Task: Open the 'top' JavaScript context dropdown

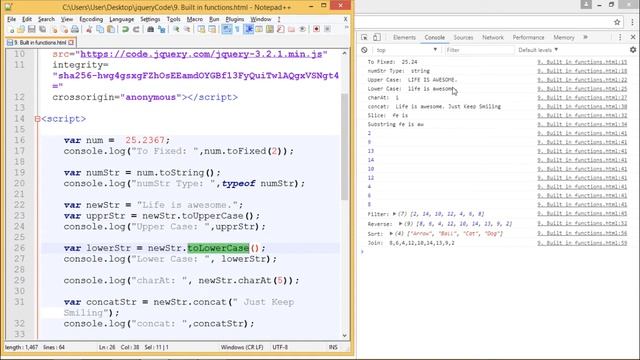Action: click(x=407, y=50)
